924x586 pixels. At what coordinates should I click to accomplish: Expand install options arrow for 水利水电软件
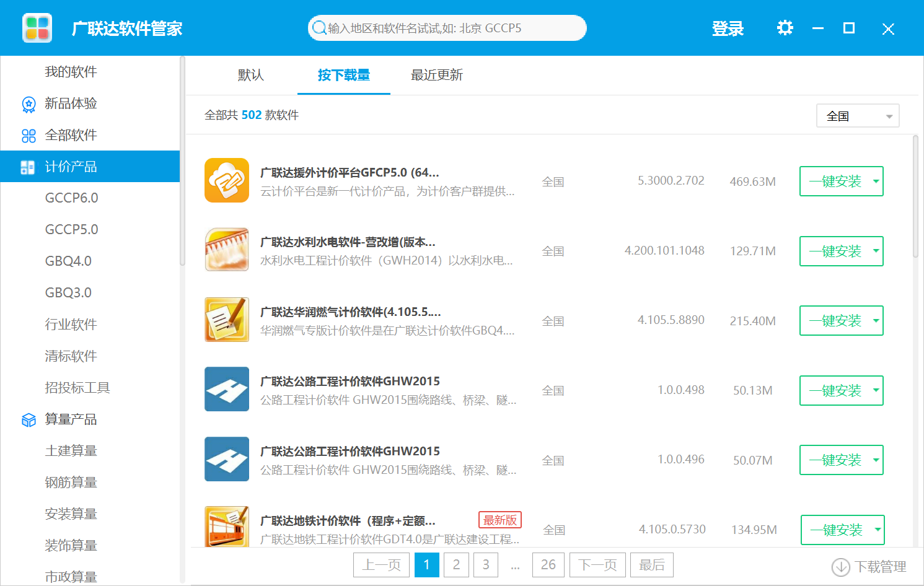tap(876, 251)
